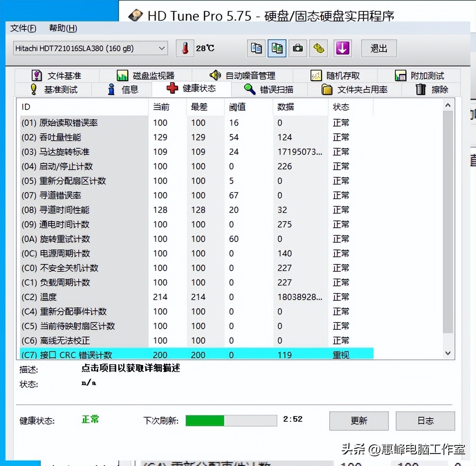476x466 pixels.
Task: Open the 日志 log view
Action: [x=425, y=421]
